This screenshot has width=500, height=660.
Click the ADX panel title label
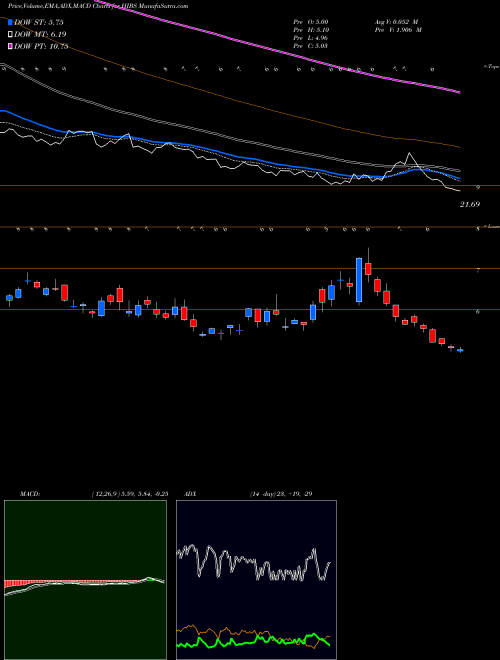coord(190,494)
